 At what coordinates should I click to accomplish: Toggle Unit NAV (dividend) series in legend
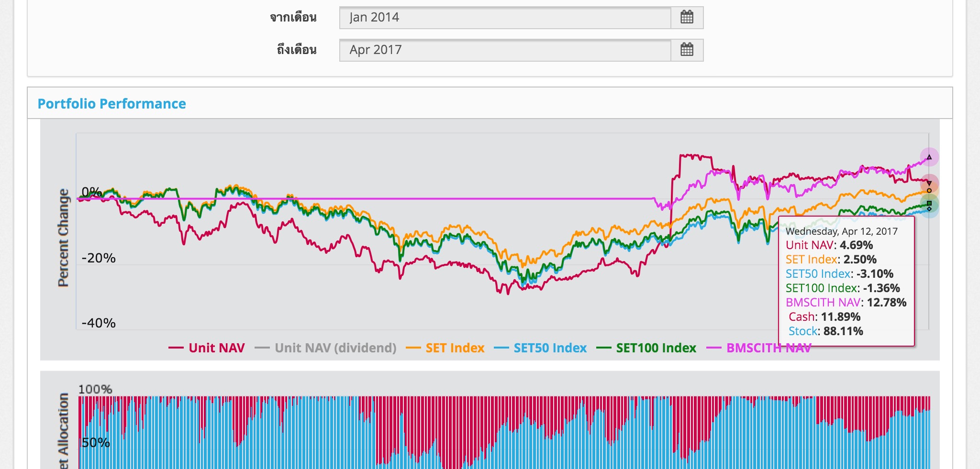[326, 348]
